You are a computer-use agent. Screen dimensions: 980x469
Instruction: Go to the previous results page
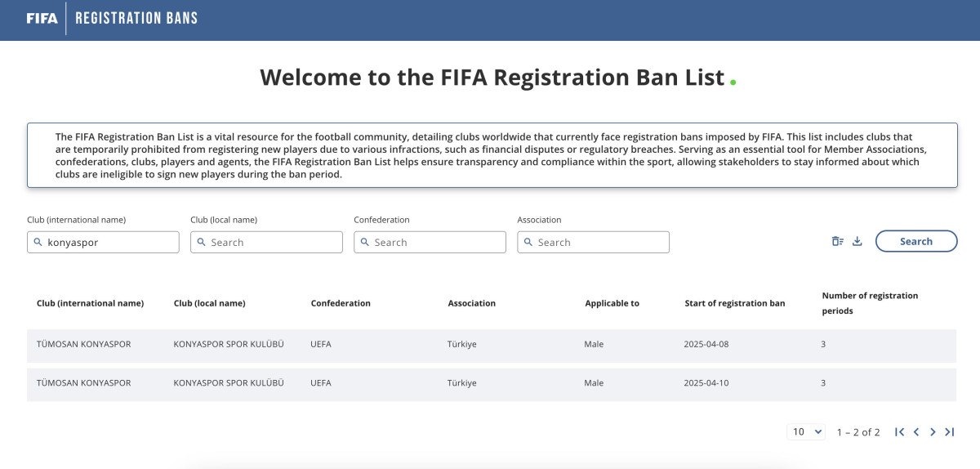tap(916, 432)
